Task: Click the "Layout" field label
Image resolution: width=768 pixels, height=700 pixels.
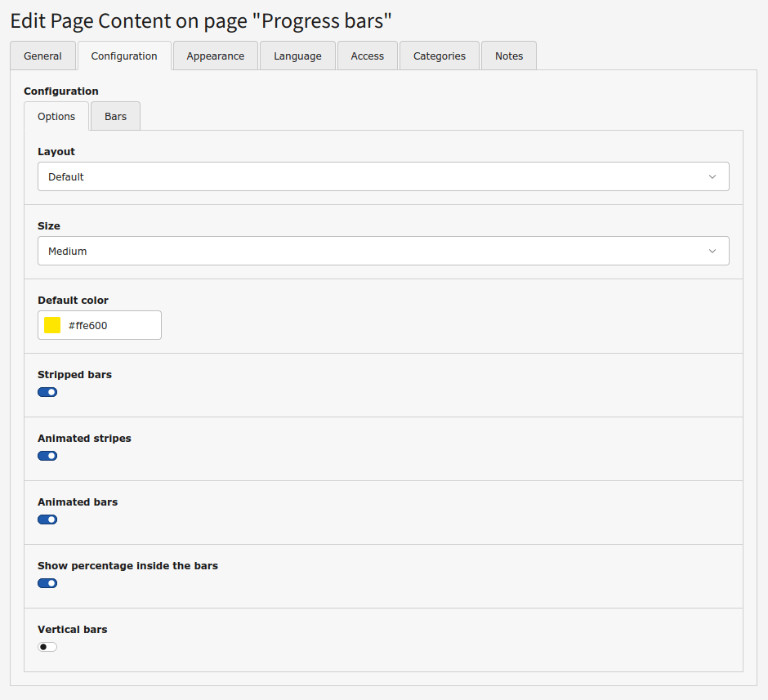Action: [56, 151]
